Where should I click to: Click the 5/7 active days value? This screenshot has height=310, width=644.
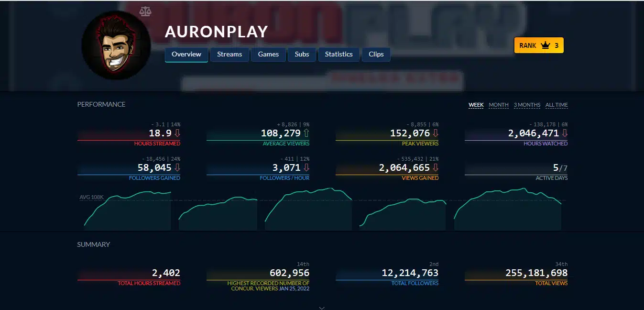[x=560, y=168]
